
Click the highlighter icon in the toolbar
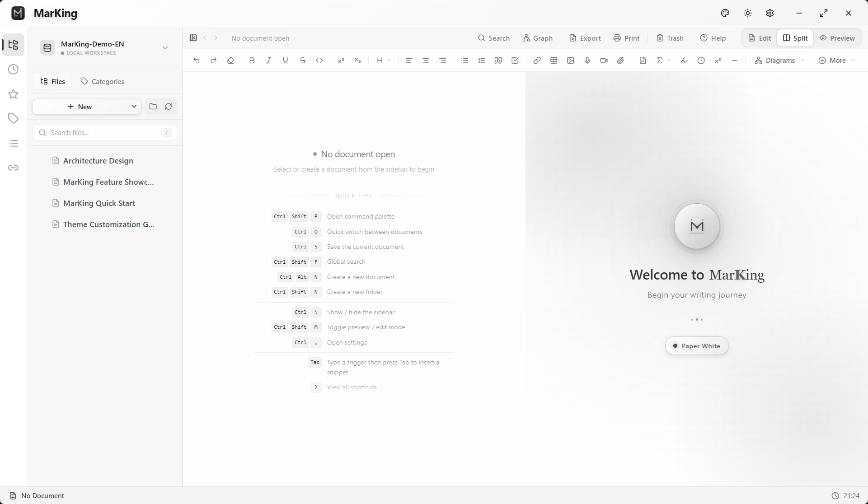(684, 60)
